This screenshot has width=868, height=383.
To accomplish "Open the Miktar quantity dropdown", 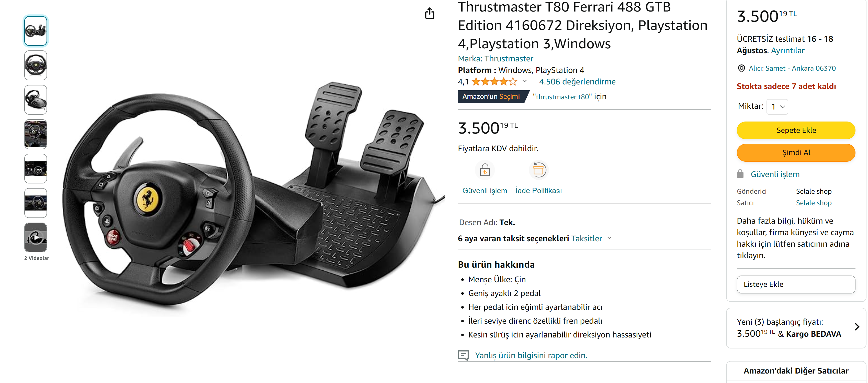I will coord(777,106).
